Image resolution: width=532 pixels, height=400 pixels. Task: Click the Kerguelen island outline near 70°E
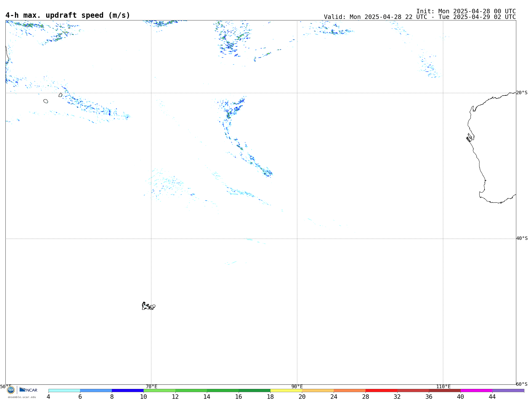tap(149, 306)
